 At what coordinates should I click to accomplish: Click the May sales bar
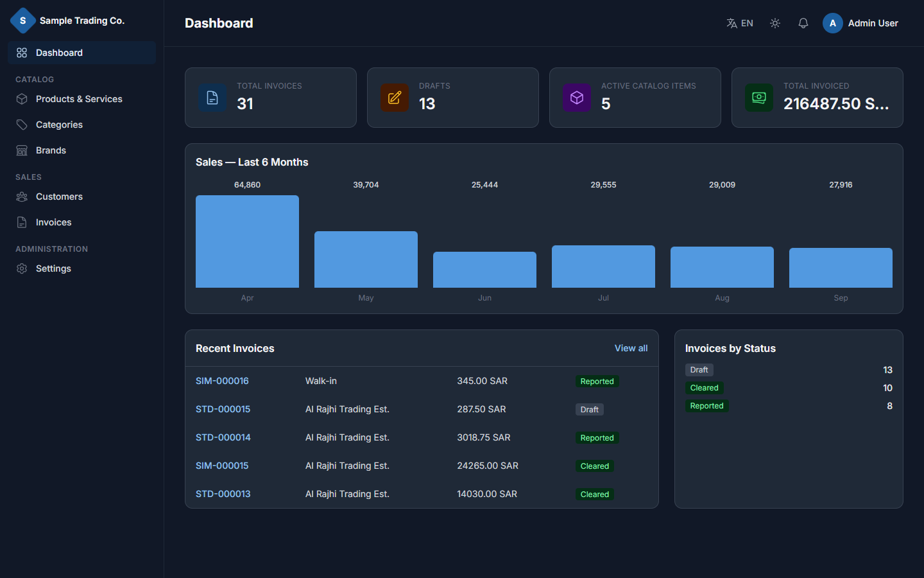(366, 259)
